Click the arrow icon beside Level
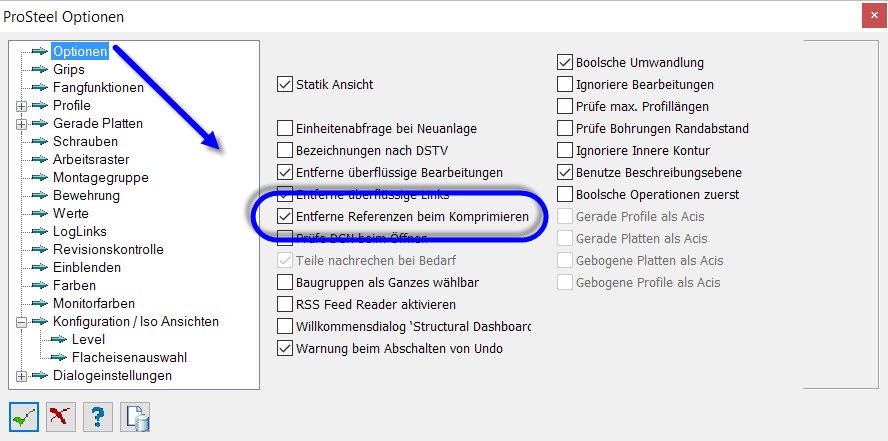The height and width of the screenshot is (441, 888). coord(58,339)
